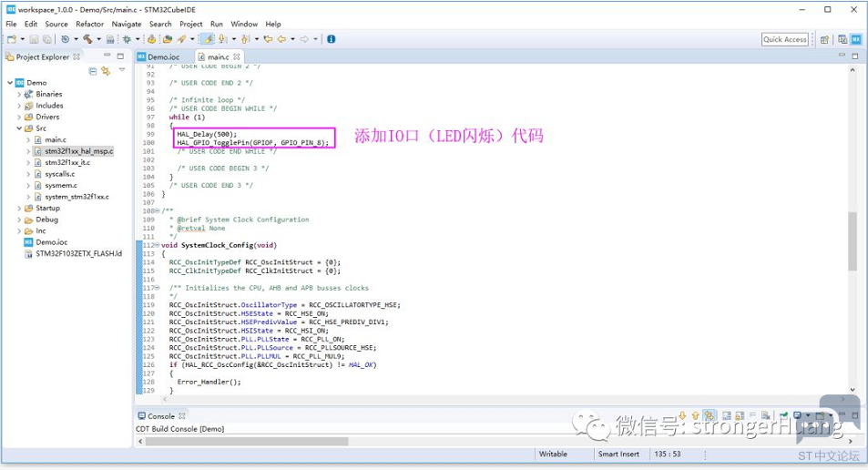Click the Search flashlight toolbar icon
Screen dimensions: 868x470
(181, 39)
